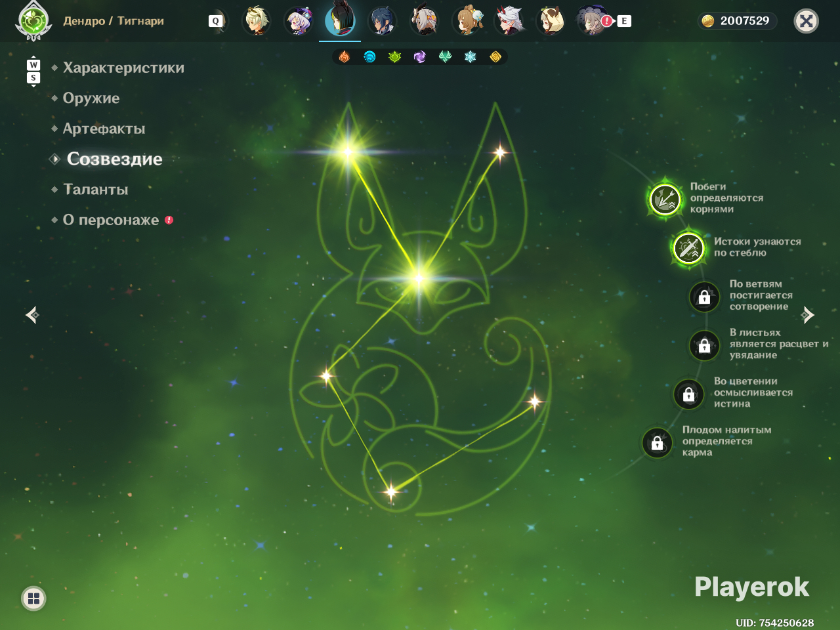Click the UID: 754250628 text

[774, 623]
